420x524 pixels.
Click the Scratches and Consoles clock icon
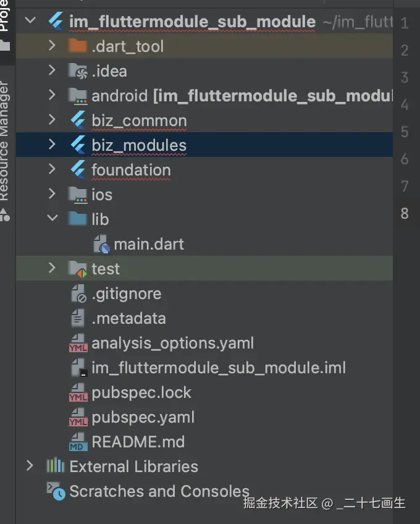coord(56,491)
